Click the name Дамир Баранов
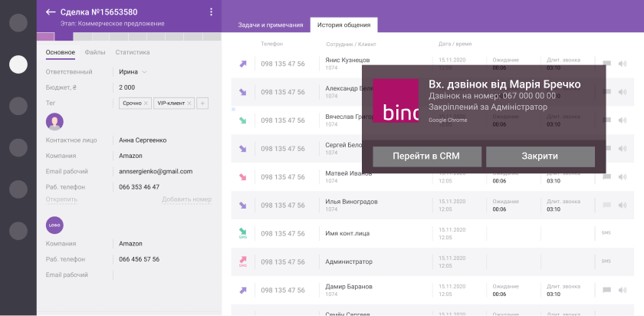 click(x=348, y=286)
